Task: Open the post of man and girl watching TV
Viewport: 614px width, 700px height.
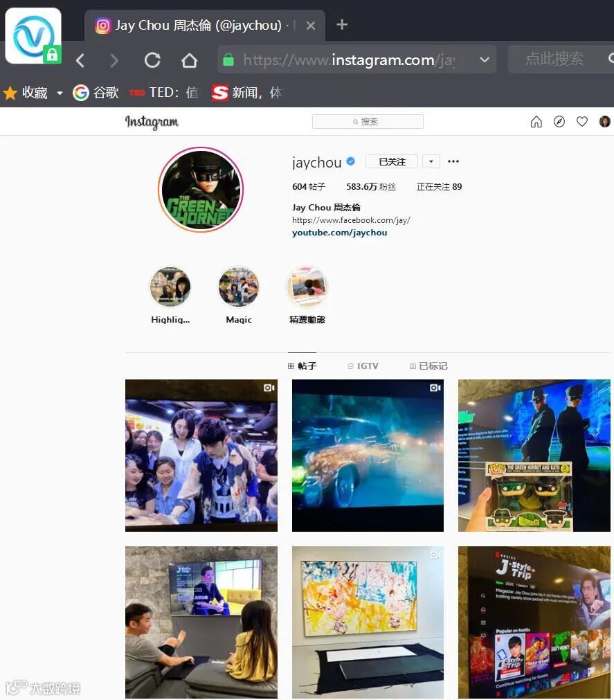Action: click(x=201, y=622)
